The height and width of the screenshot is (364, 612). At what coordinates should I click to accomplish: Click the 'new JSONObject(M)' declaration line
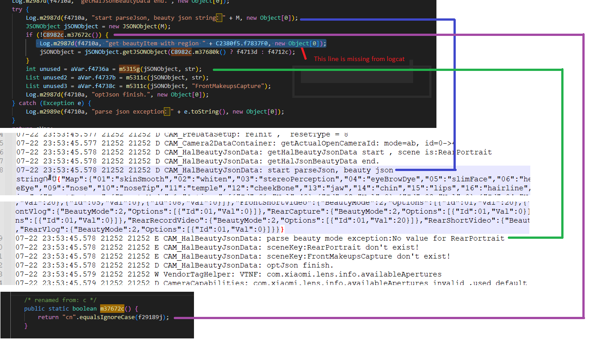(x=98, y=26)
